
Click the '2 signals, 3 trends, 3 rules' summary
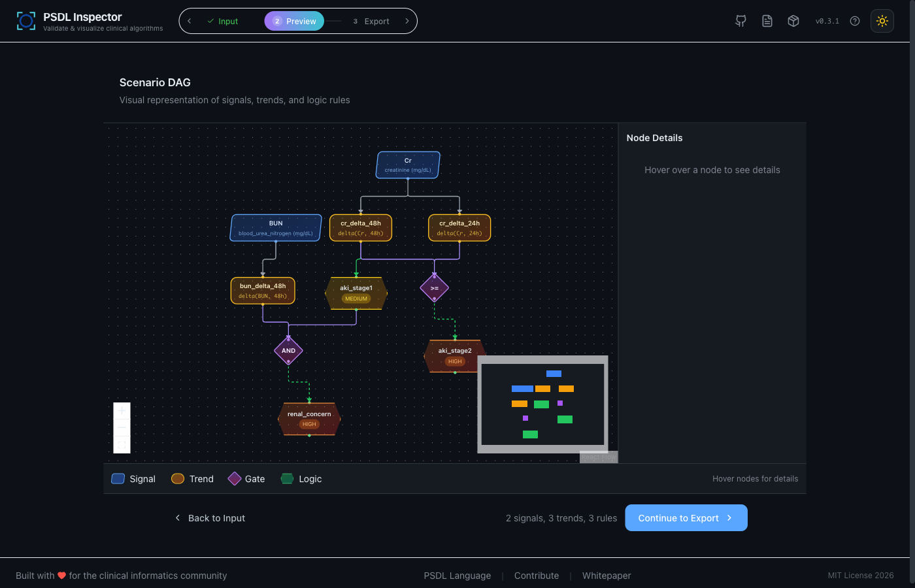tap(561, 518)
